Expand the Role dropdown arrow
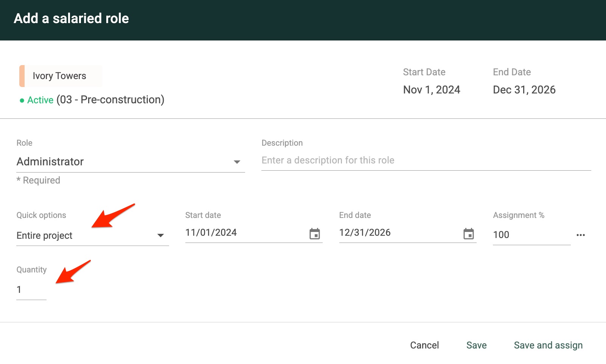606x364 pixels. 237,162
